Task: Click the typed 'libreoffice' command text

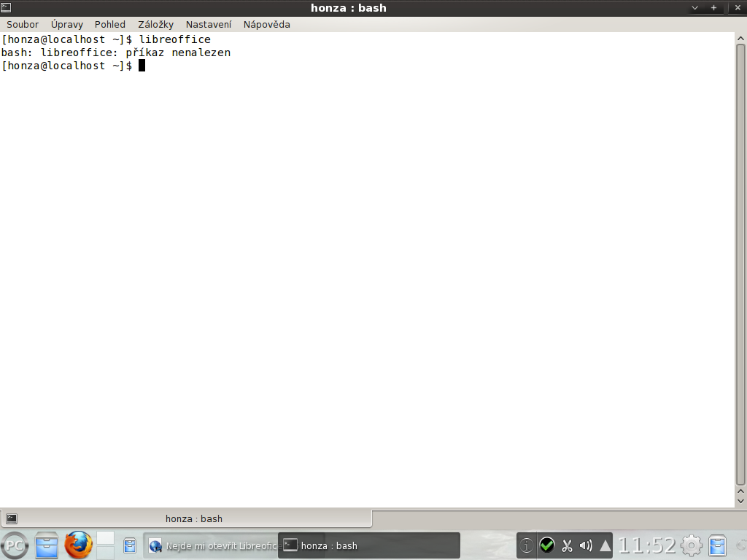Action: coord(175,39)
